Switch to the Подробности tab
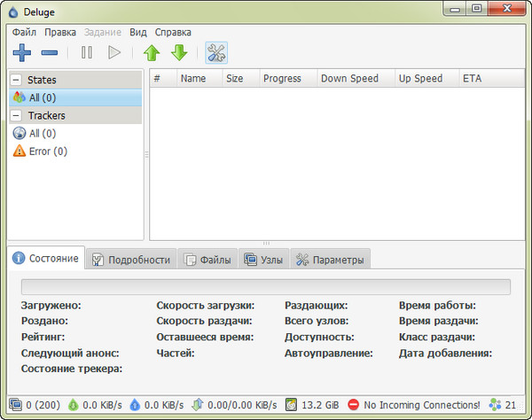 (x=131, y=260)
